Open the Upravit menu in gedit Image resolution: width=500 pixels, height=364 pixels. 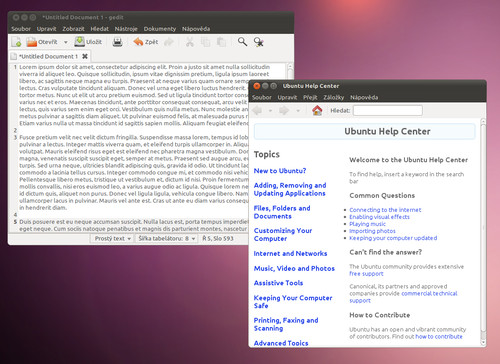tap(46, 29)
